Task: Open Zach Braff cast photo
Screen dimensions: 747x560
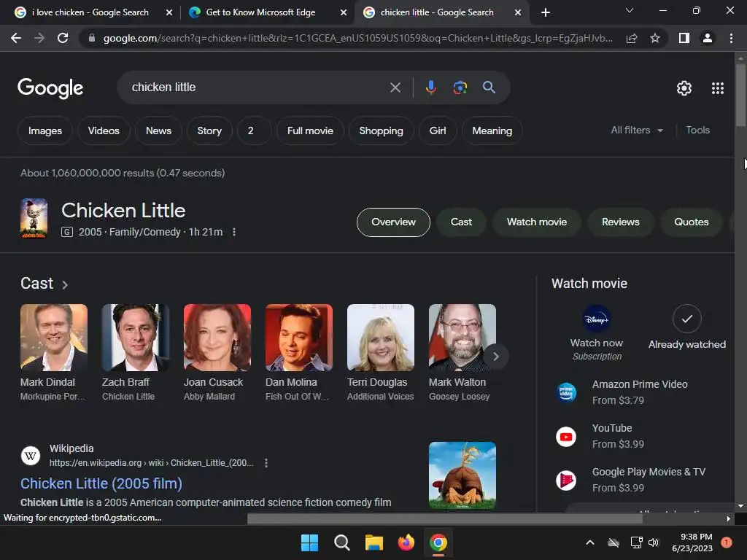Action: coord(136,338)
